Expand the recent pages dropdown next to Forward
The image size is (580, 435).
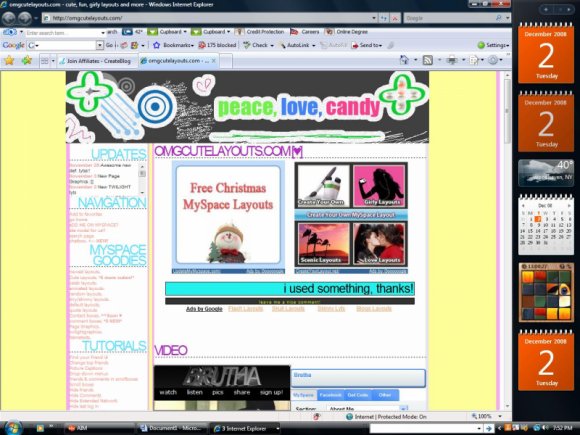coord(36,18)
